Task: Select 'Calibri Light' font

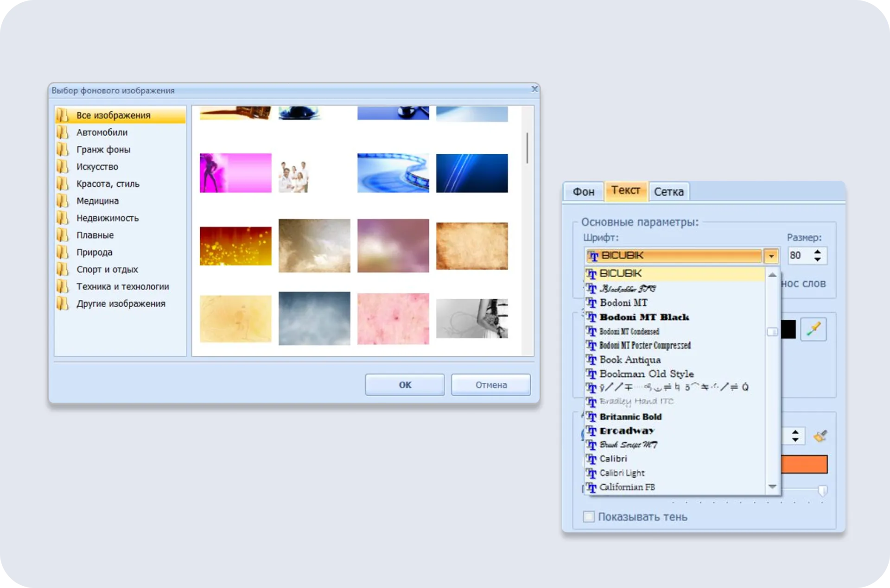Action: (675, 473)
